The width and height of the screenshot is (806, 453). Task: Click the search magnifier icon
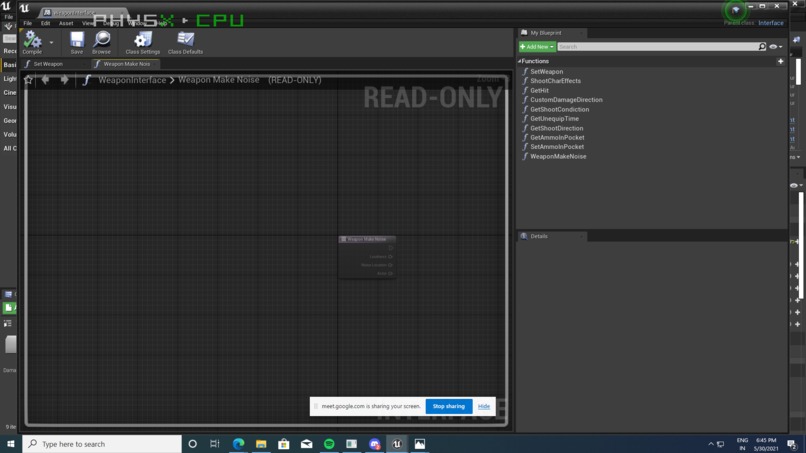(762, 47)
